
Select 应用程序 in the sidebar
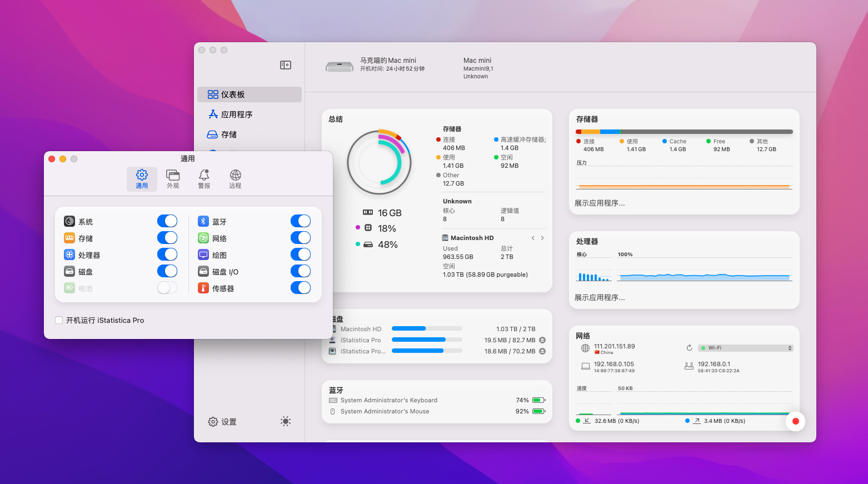[236, 114]
